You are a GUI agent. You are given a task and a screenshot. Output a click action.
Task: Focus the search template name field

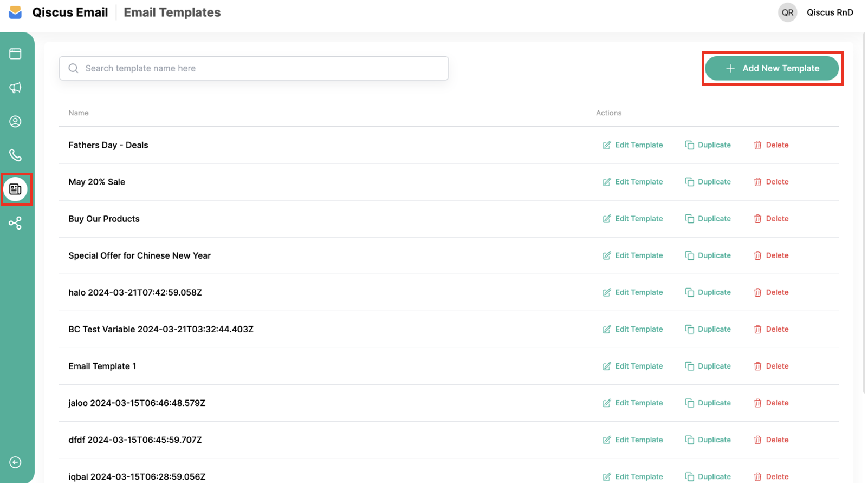point(254,68)
